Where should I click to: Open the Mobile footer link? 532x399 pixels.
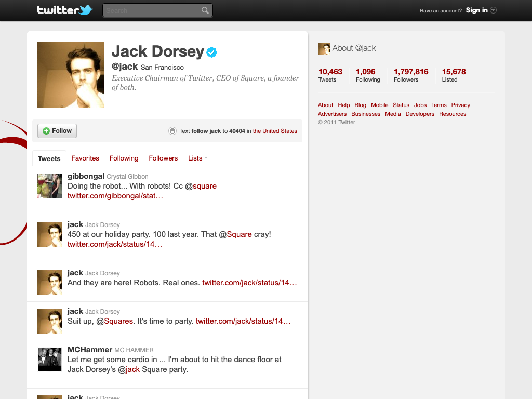click(x=379, y=105)
